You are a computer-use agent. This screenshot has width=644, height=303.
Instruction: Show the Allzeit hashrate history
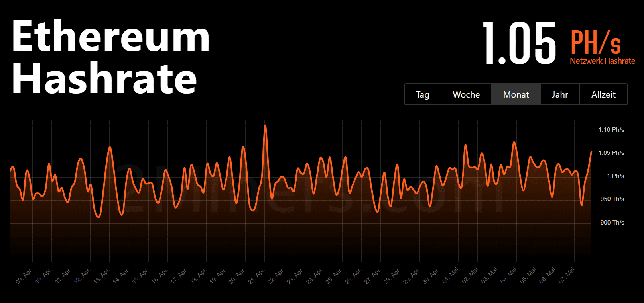pyautogui.click(x=603, y=94)
